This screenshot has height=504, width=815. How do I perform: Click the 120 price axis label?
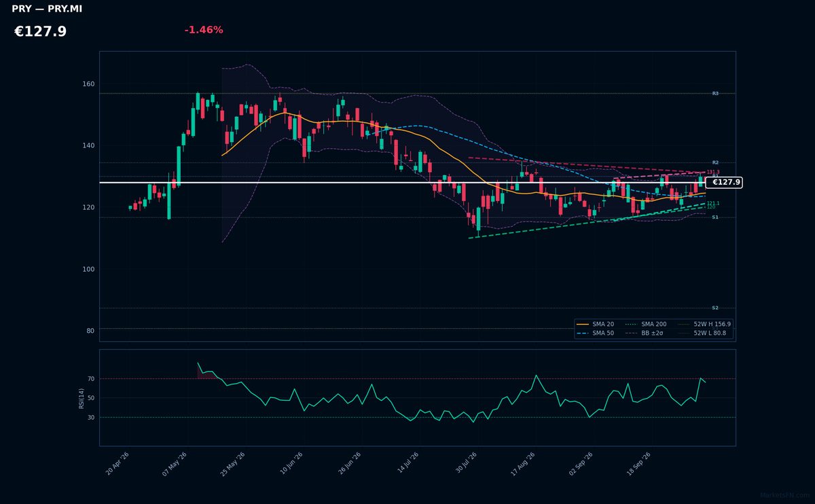point(88,208)
